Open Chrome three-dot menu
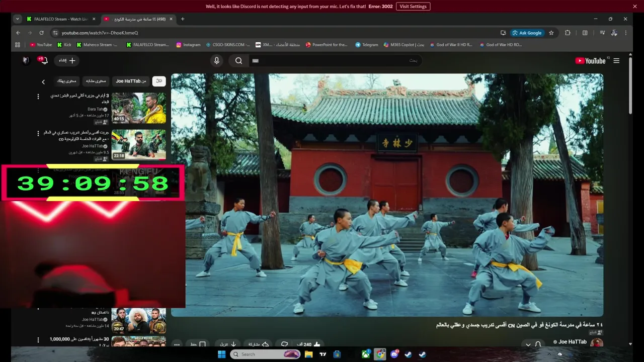Screen dimensions: 644x362 (626, 33)
